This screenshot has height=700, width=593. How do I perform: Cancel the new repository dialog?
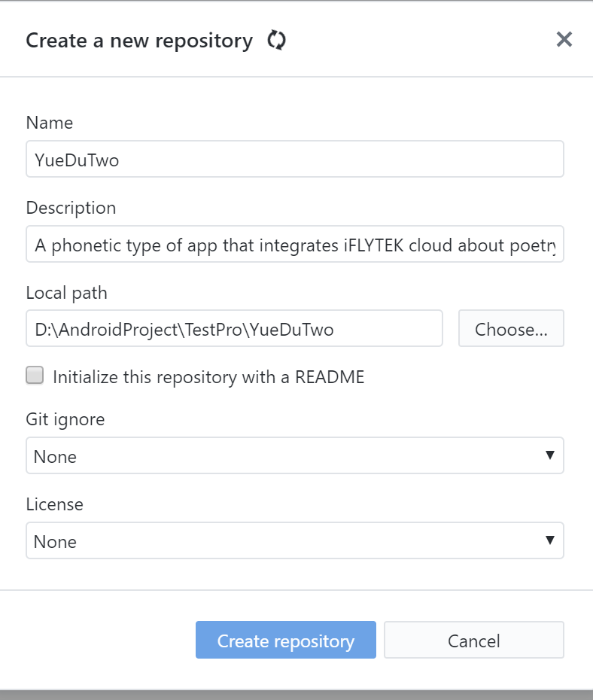[474, 640]
